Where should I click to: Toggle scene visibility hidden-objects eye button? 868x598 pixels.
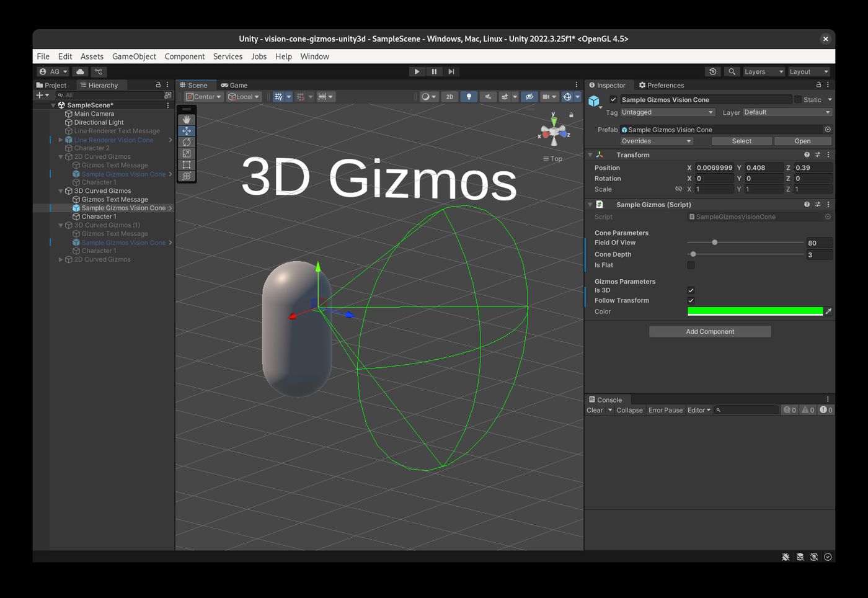coord(529,97)
